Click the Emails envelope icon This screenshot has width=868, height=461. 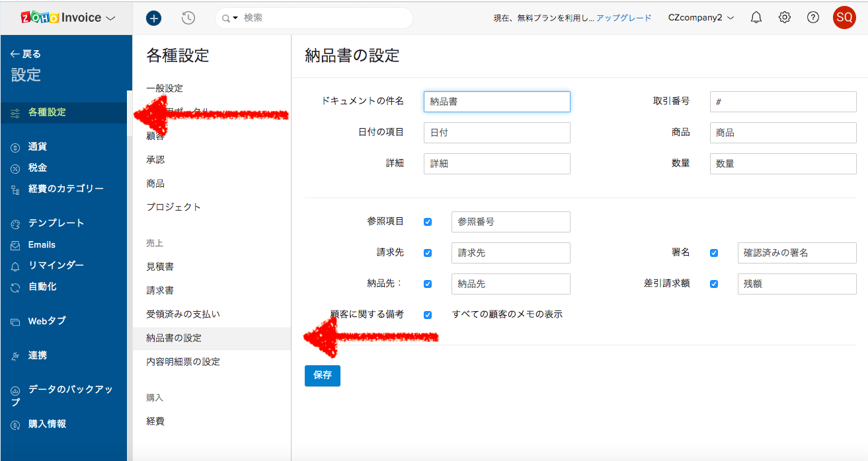15,245
